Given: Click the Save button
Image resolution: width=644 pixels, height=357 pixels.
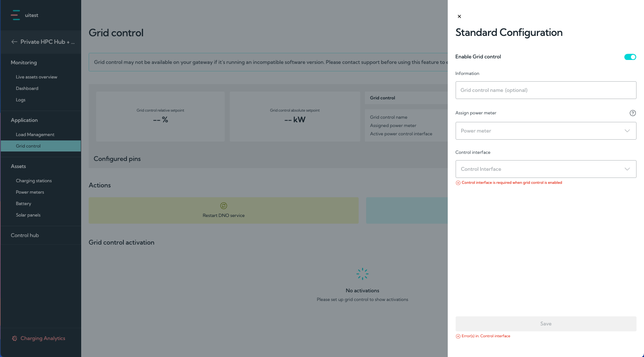Looking at the screenshot, I should 546,324.
